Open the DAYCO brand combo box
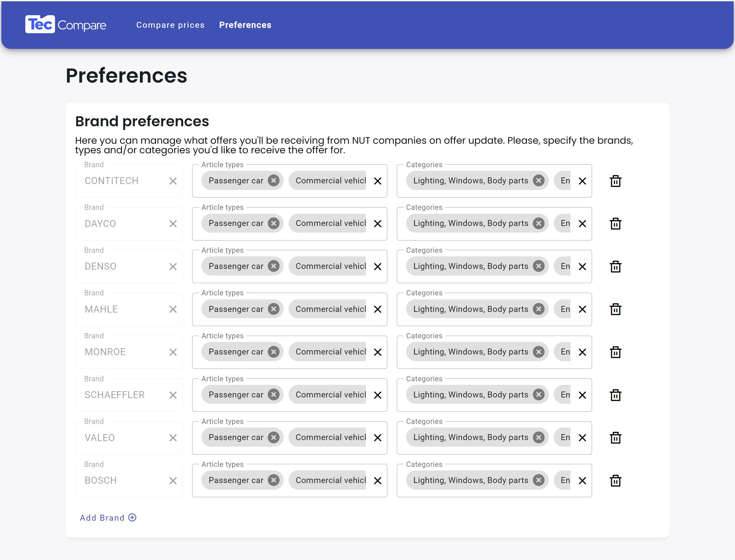735x560 pixels. (x=123, y=224)
